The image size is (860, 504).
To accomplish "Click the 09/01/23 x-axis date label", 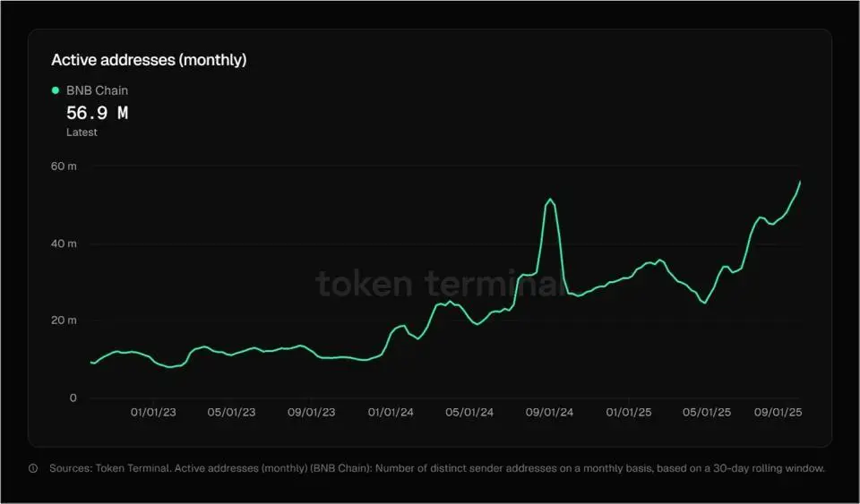I will click(x=311, y=413).
